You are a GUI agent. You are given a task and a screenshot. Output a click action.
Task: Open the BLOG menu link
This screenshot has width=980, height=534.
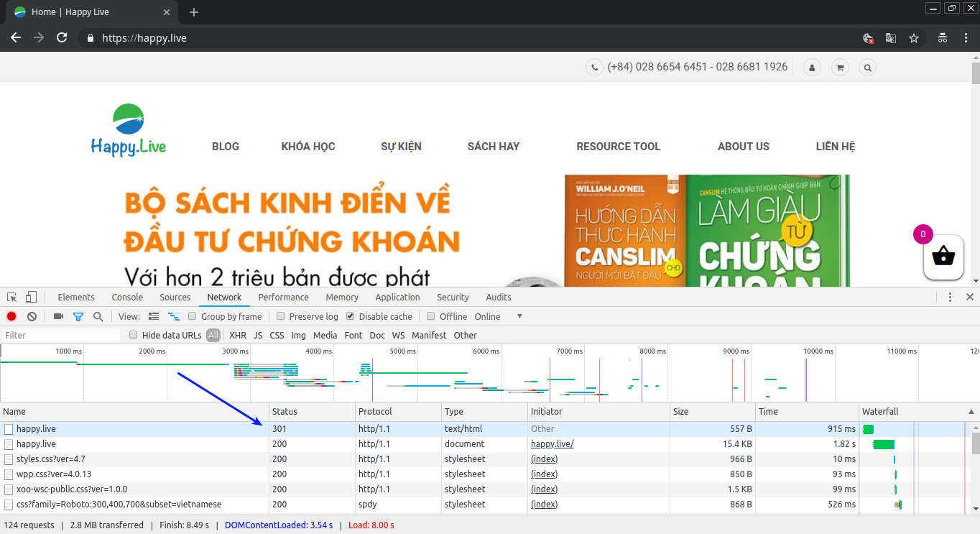coord(226,146)
